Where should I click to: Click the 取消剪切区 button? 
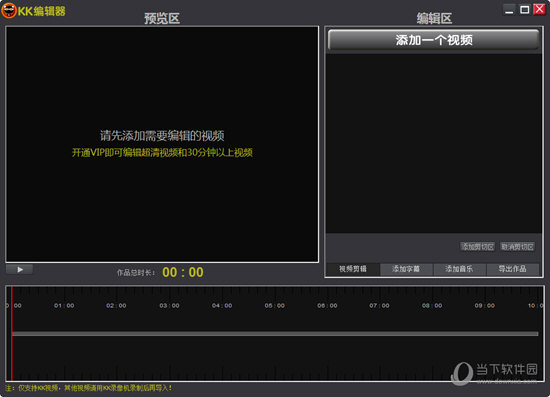click(x=517, y=247)
